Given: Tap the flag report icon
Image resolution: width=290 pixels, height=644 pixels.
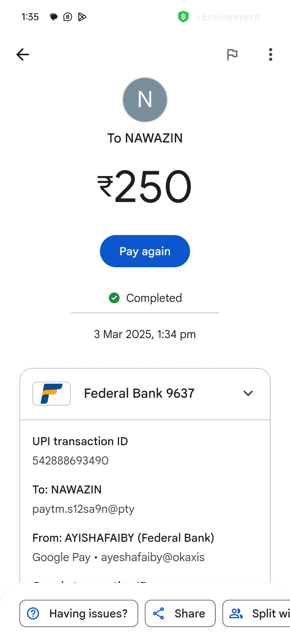Looking at the screenshot, I should 232,54.
